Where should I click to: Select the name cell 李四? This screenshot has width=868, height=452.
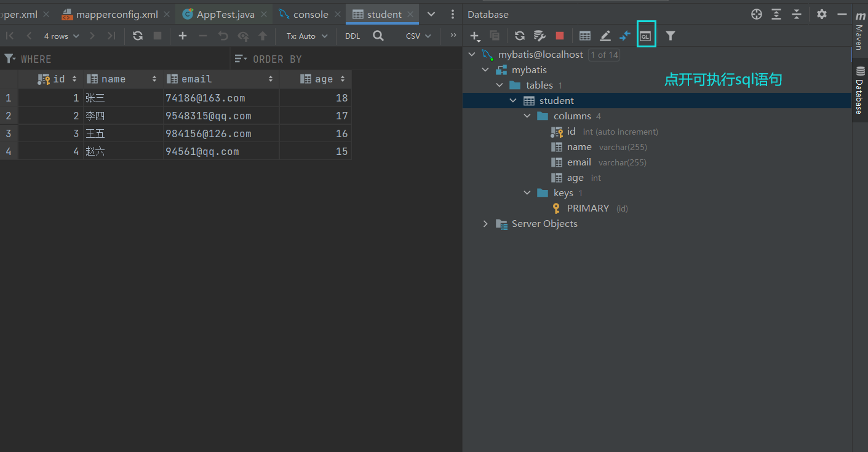(x=123, y=116)
